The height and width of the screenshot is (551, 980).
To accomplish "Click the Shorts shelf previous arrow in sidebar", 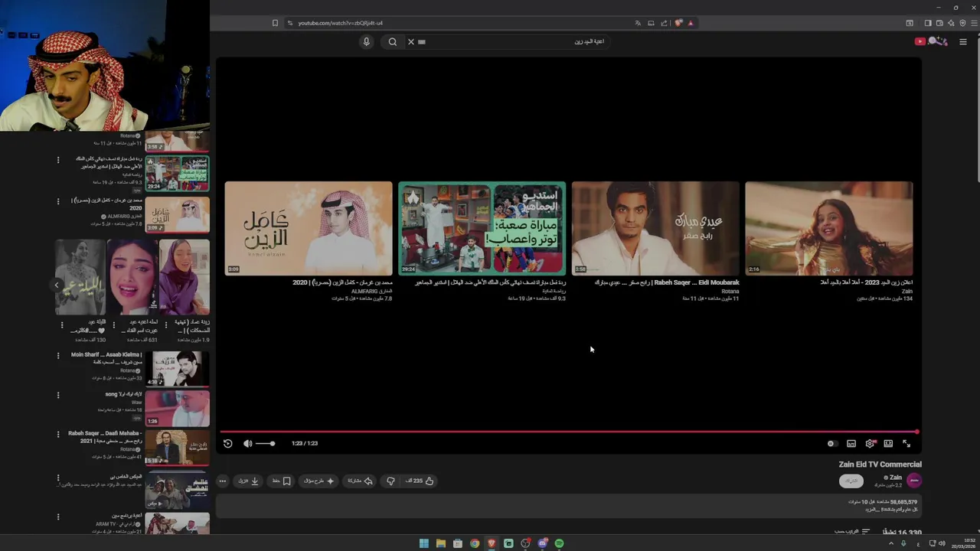I will 56,285.
